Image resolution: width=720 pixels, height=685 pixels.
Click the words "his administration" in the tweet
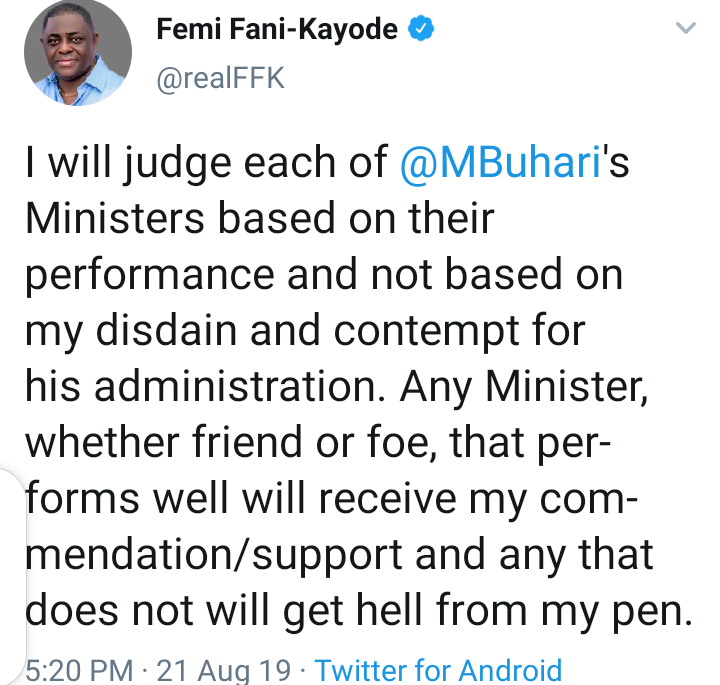click(198, 385)
